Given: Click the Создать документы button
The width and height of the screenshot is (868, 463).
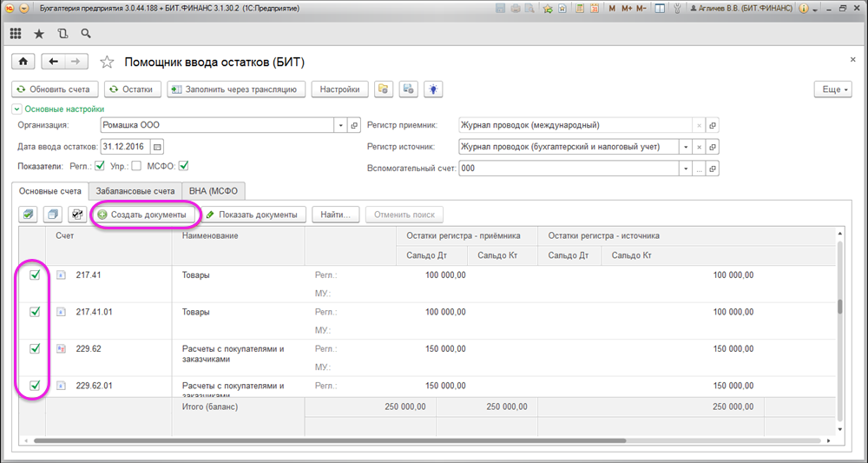Looking at the screenshot, I should 146,215.
